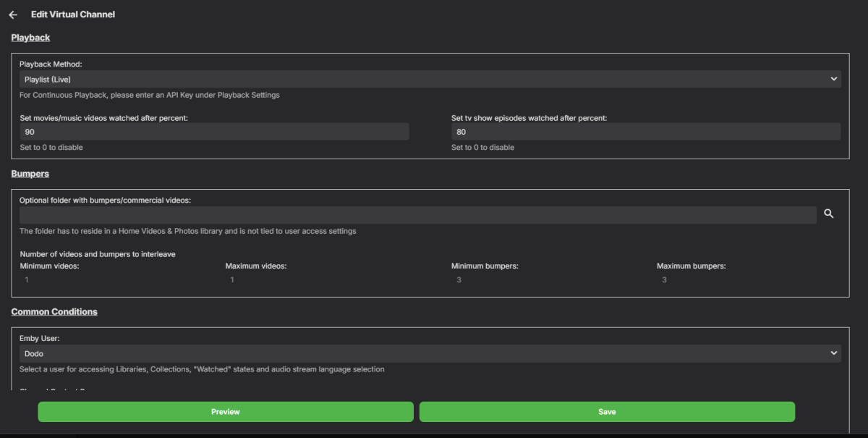Screen dimensions: 868x438
Task: Click the Preview button
Action: [x=226, y=412]
